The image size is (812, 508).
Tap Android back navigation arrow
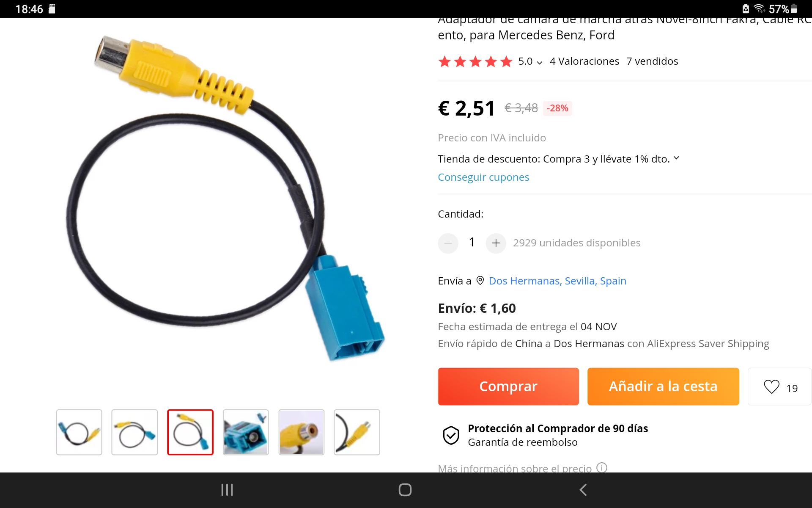pos(583,490)
